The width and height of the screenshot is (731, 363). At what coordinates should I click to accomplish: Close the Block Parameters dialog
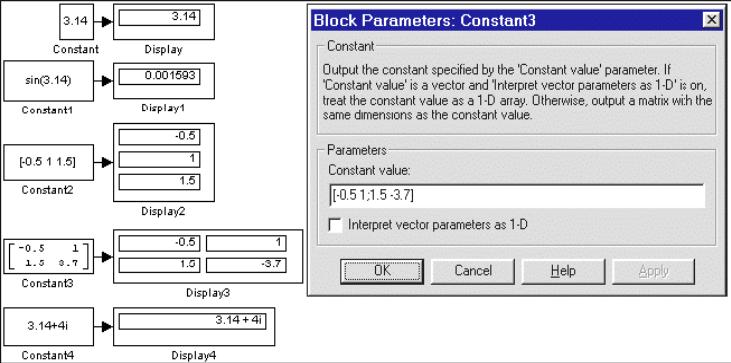tap(711, 20)
